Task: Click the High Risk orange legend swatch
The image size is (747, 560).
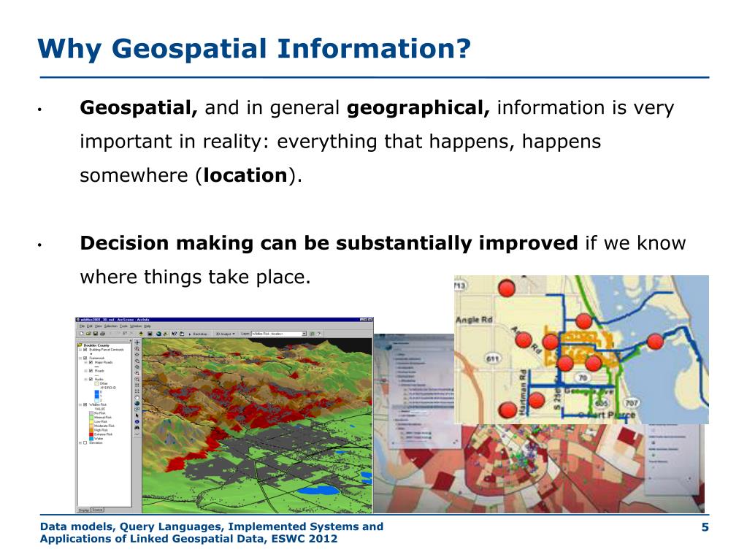Action: pos(91,430)
